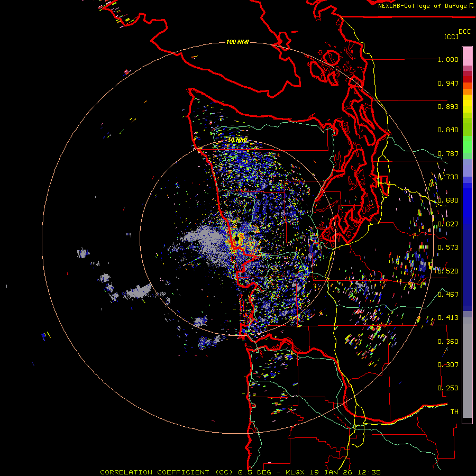Click the [CC] legend unit label

pos(451,36)
